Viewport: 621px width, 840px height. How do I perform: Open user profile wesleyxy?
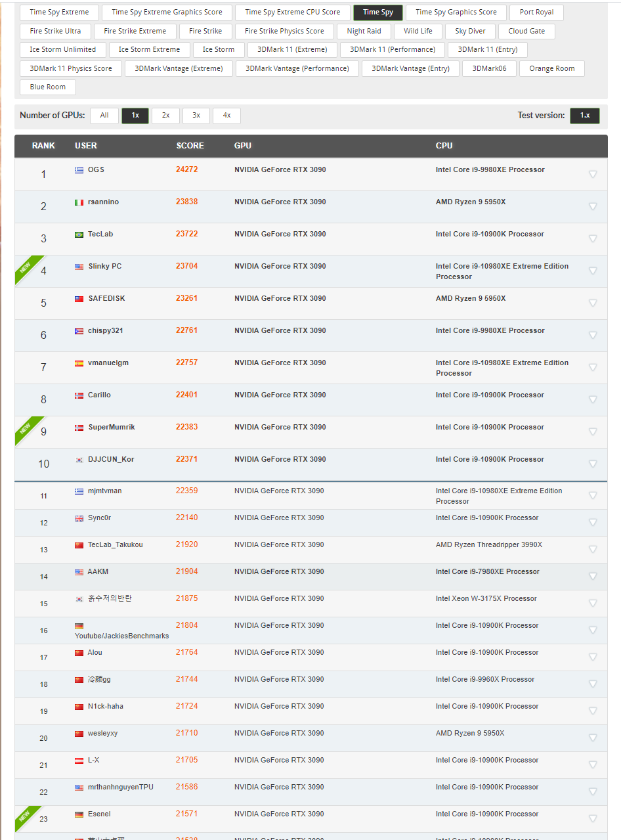click(x=102, y=733)
